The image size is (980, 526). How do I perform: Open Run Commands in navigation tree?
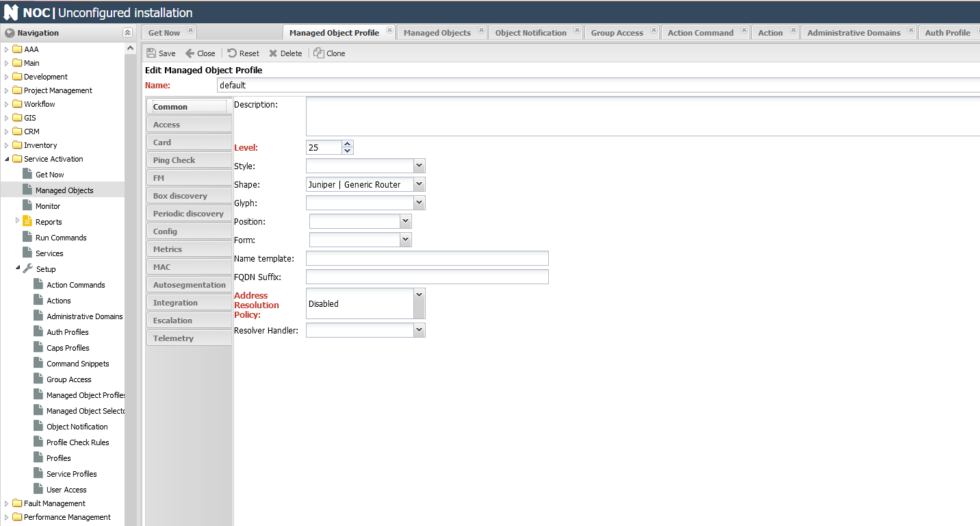pyautogui.click(x=61, y=238)
